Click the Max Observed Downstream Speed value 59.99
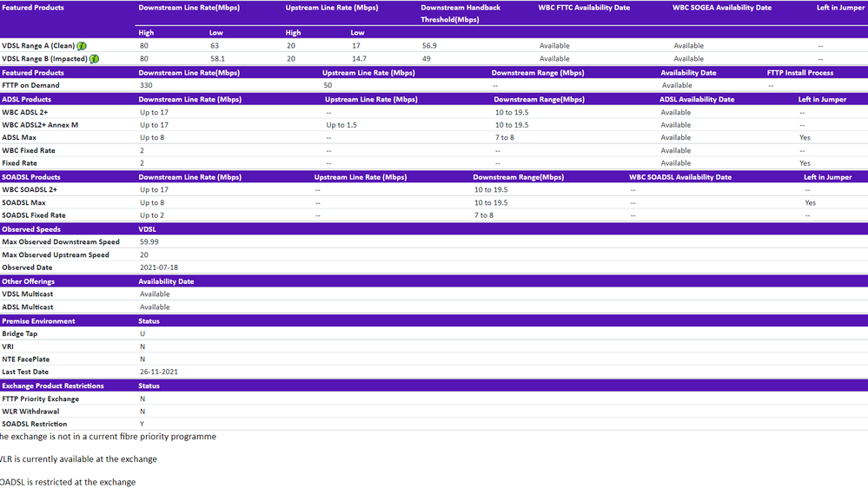The image size is (868, 488). (x=149, y=242)
